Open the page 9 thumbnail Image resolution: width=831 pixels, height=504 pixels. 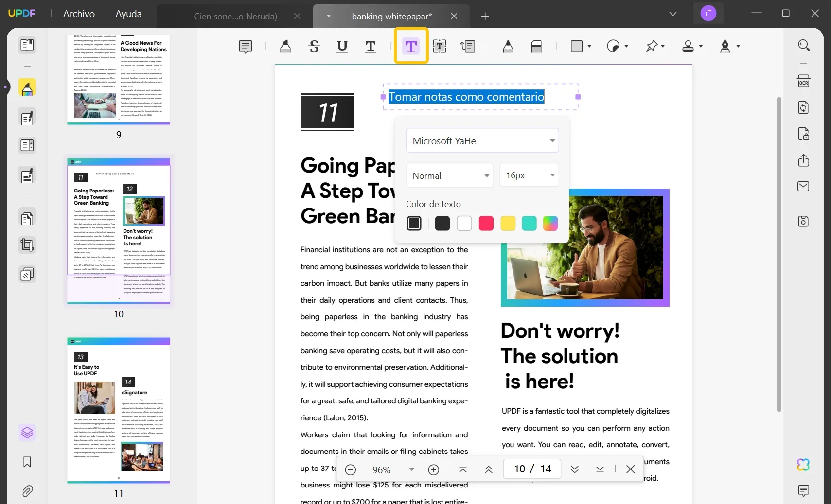click(119, 79)
